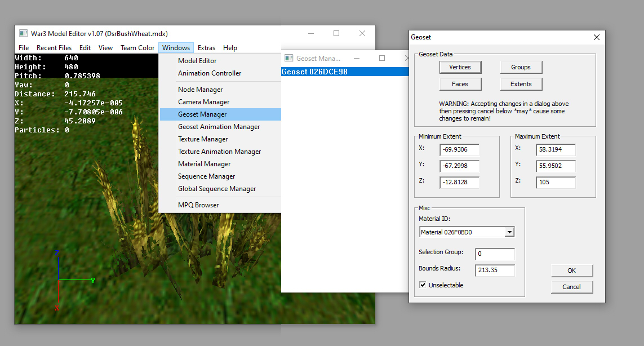Viewport: 644px width, 346px height.
Task: Select Node Manager menu entry
Action: pyautogui.click(x=220, y=90)
